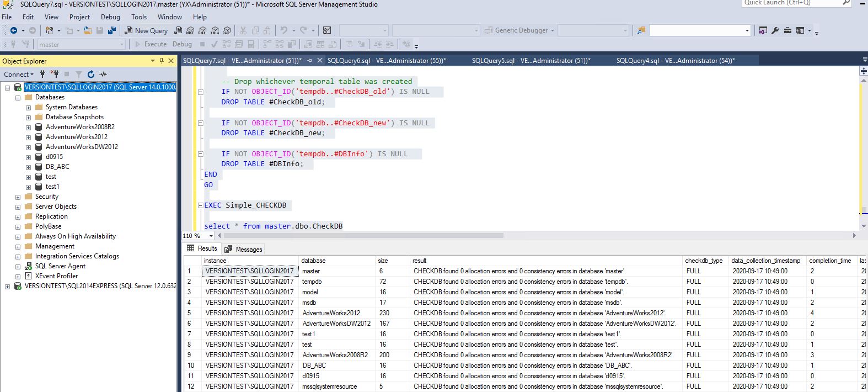
Task: Open the Activity Monitor toolbar icon
Action: click(x=327, y=30)
